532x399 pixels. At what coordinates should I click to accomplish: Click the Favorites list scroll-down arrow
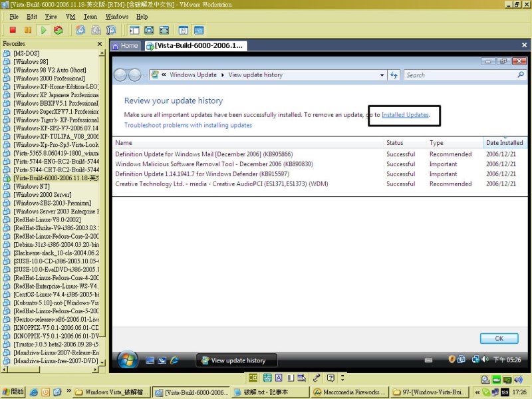point(102,362)
